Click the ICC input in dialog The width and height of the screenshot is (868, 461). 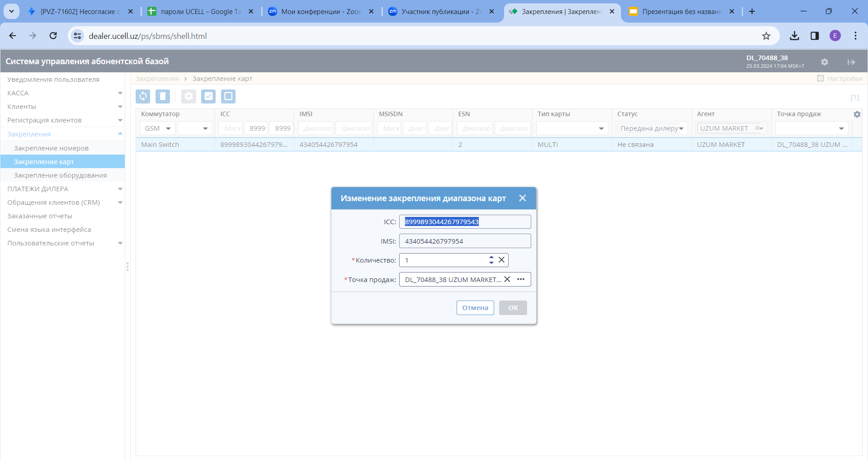pyautogui.click(x=465, y=222)
